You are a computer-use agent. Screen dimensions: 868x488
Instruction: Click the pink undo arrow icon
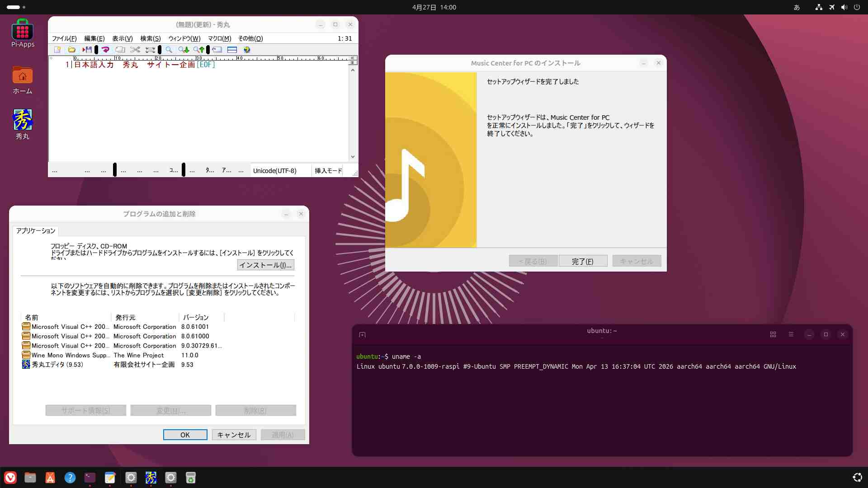pyautogui.click(x=105, y=50)
